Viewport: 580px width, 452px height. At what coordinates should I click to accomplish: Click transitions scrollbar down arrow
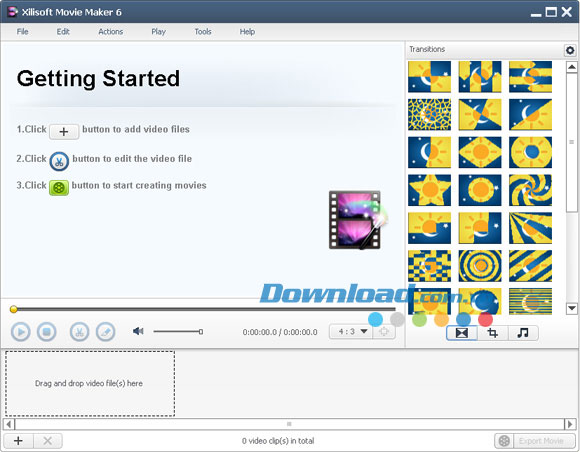coord(571,308)
